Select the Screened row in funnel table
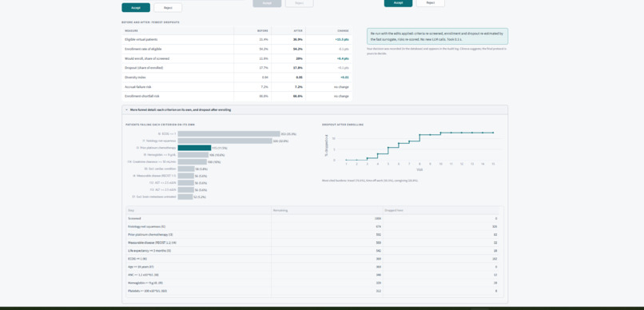 tap(313, 218)
